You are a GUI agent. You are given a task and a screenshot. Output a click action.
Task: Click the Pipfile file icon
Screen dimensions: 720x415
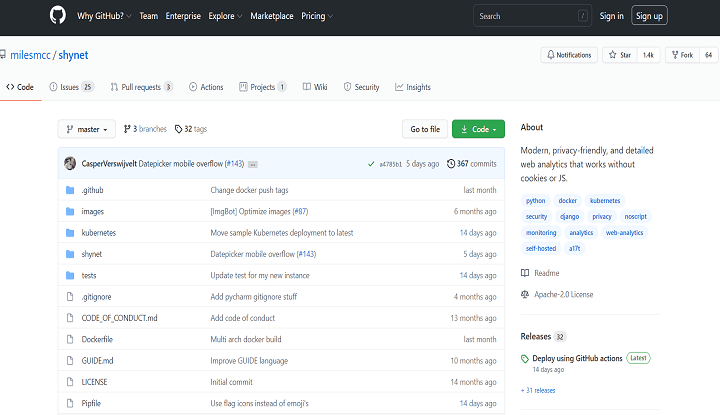point(70,403)
